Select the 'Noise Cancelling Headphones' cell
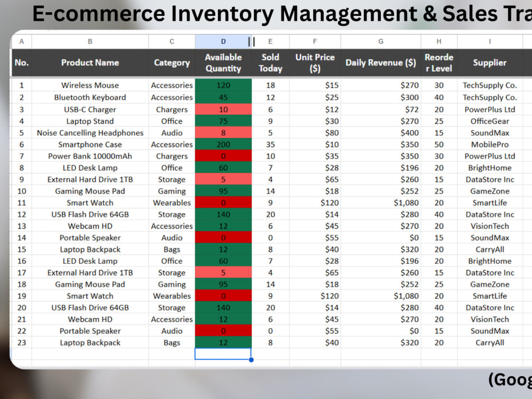532x399 pixels. tap(90, 132)
